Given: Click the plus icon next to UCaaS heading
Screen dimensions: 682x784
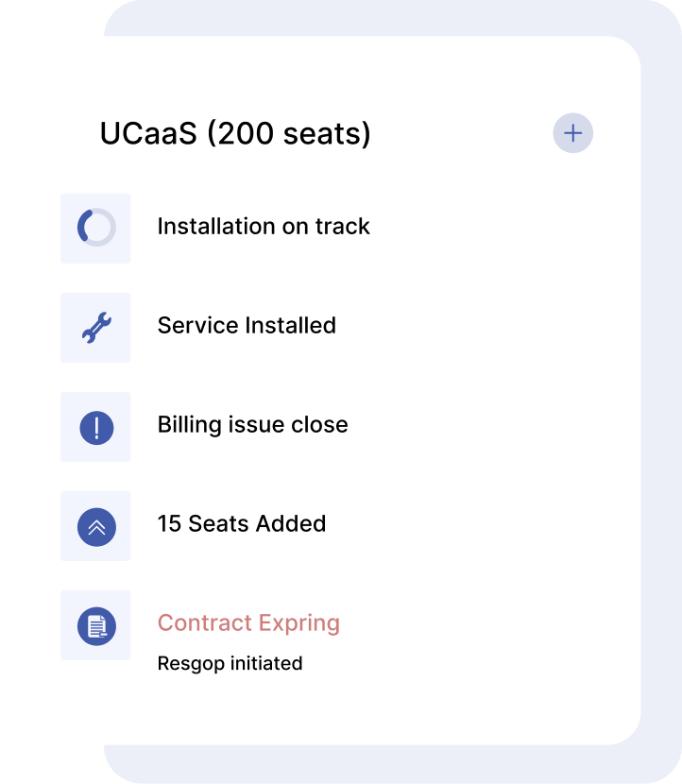Looking at the screenshot, I should click(x=572, y=133).
